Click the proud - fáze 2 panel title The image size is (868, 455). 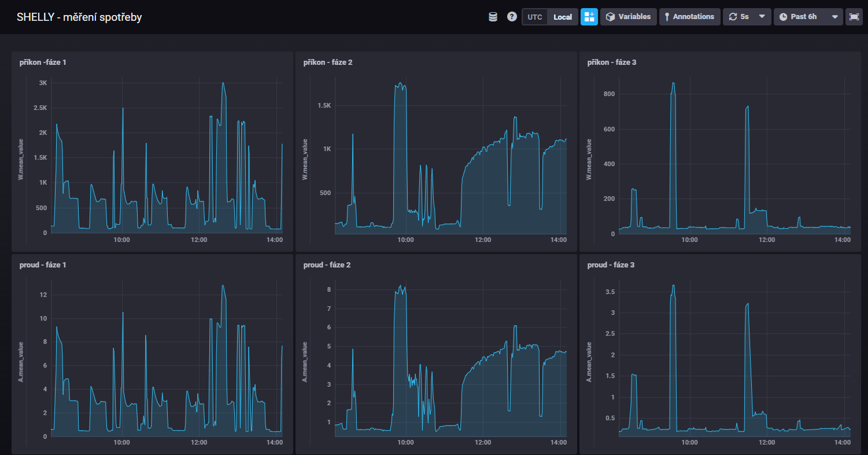(327, 265)
